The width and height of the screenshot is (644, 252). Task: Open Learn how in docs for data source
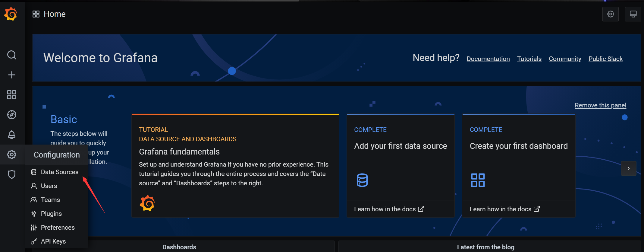[389, 209]
